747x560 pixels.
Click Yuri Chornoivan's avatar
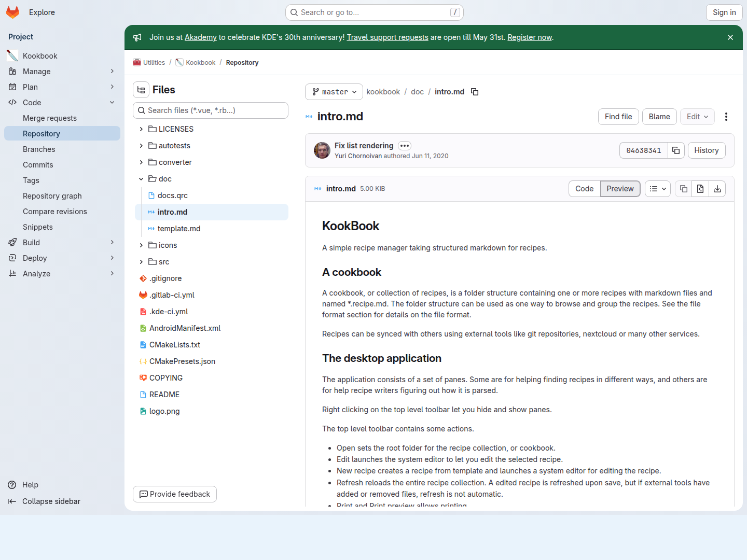(x=322, y=150)
